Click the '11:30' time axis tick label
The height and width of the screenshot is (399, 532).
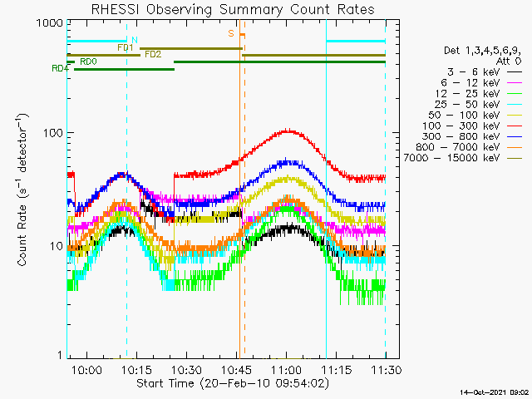pos(387,369)
